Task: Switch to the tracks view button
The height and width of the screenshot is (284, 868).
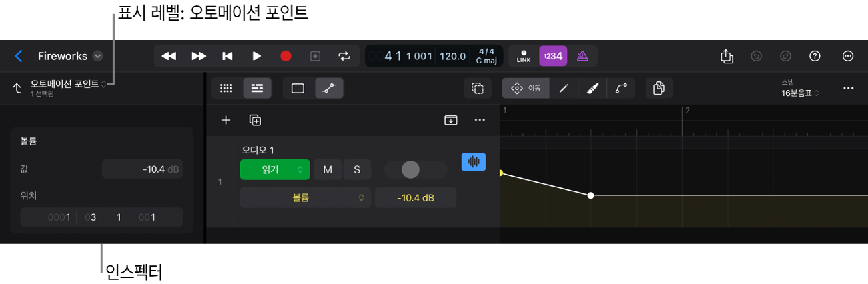Action: click(257, 88)
